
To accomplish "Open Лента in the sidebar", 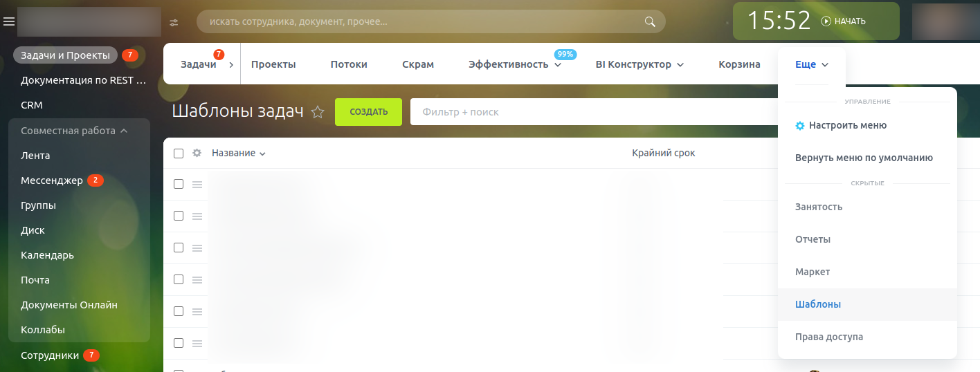I will (x=35, y=156).
